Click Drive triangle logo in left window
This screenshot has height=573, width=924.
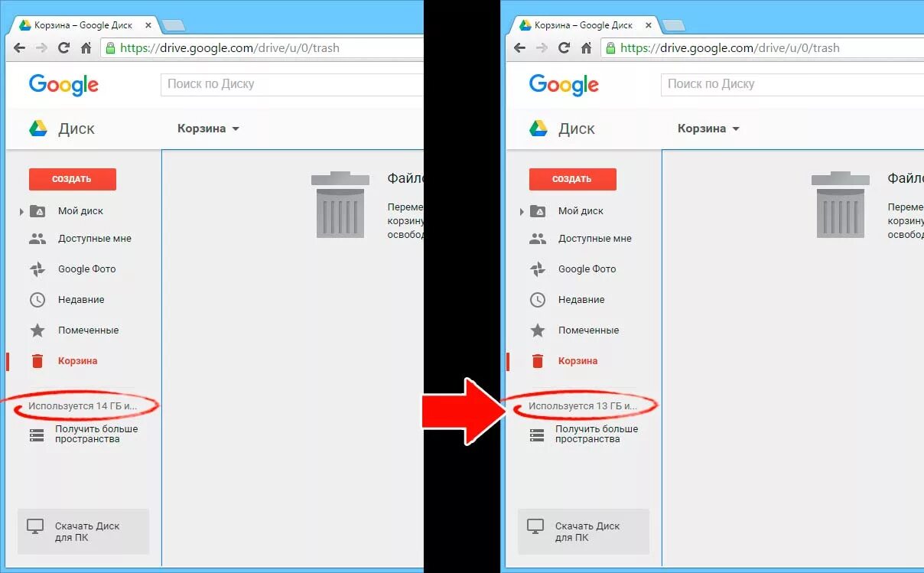point(38,129)
